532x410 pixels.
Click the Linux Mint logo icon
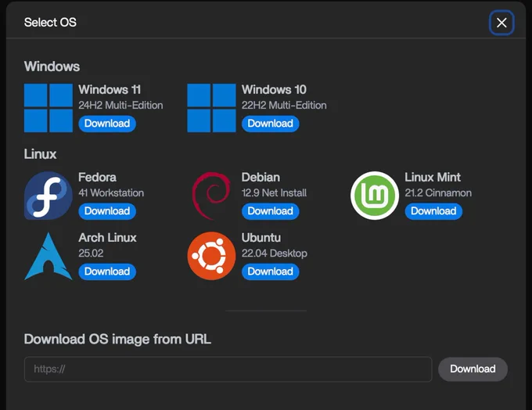375,196
